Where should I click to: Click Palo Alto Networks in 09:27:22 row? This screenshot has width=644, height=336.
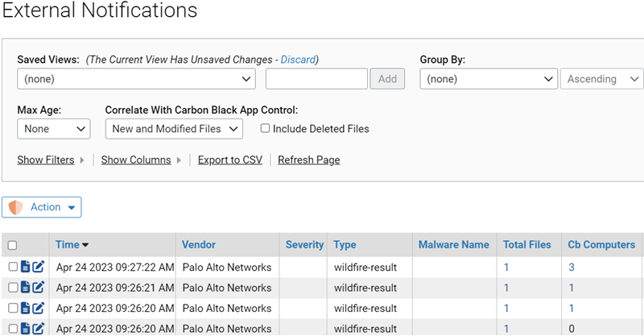(227, 268)
